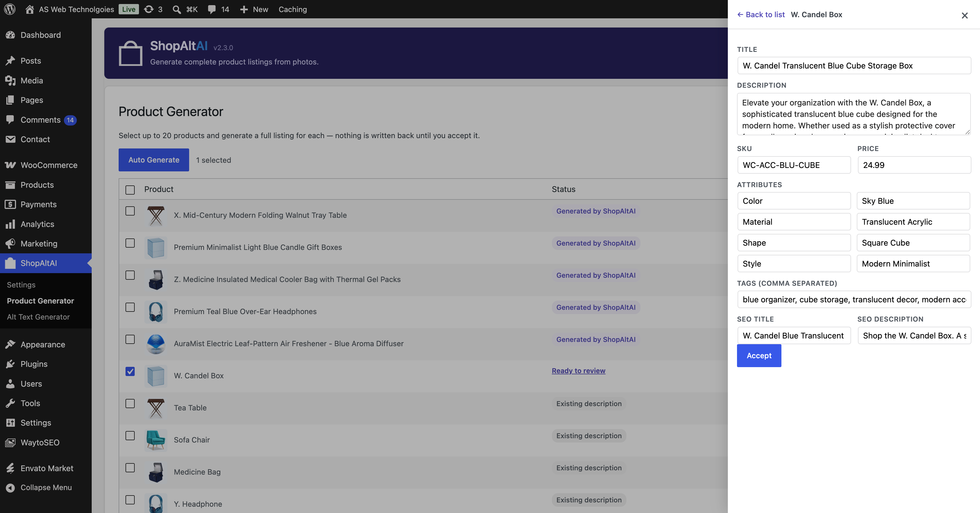Image resolution: width=980 pixels, height=513 pixels.
Task: Click the comments bubble icon in admin bar
Action: point(211,9)
